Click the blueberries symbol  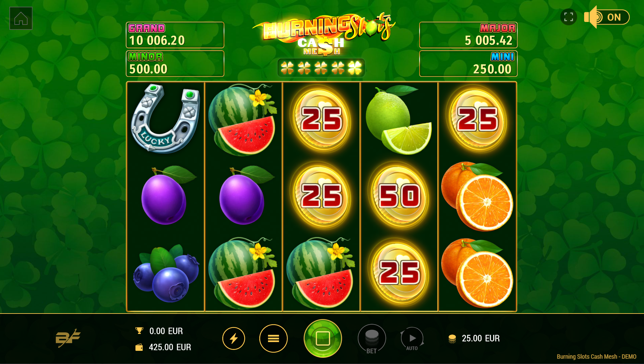(166, 273)
